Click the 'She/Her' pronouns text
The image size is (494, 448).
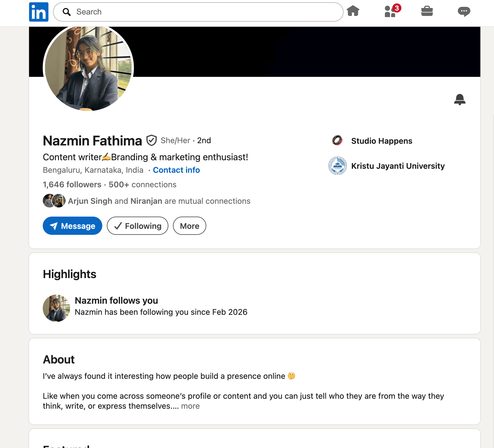[x=175, y=140]
